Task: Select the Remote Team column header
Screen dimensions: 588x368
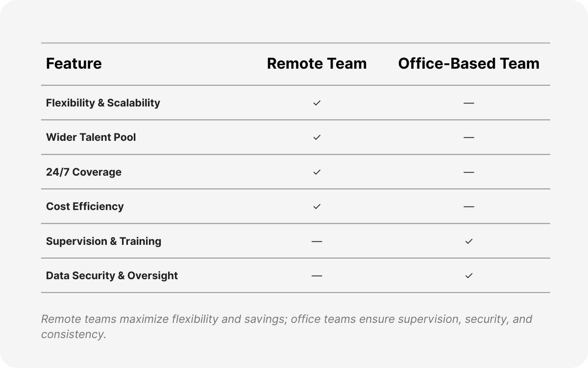Action: [317, 64]
